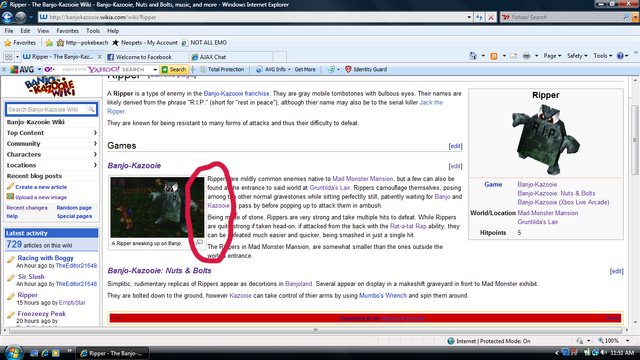This screenshot has width=640, height=360.
Task: Close the AVG toolbar with its X
Action: [4, 69]
